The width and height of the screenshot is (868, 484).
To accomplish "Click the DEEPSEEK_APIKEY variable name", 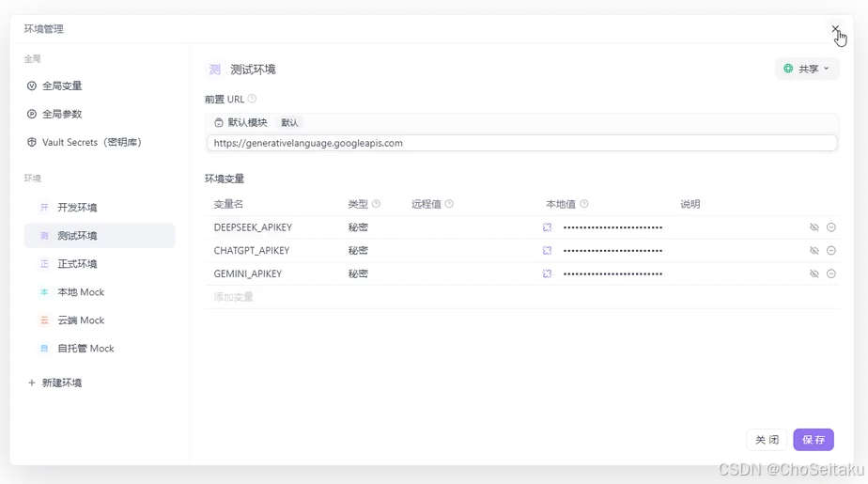I will click(x=253, y=227).
